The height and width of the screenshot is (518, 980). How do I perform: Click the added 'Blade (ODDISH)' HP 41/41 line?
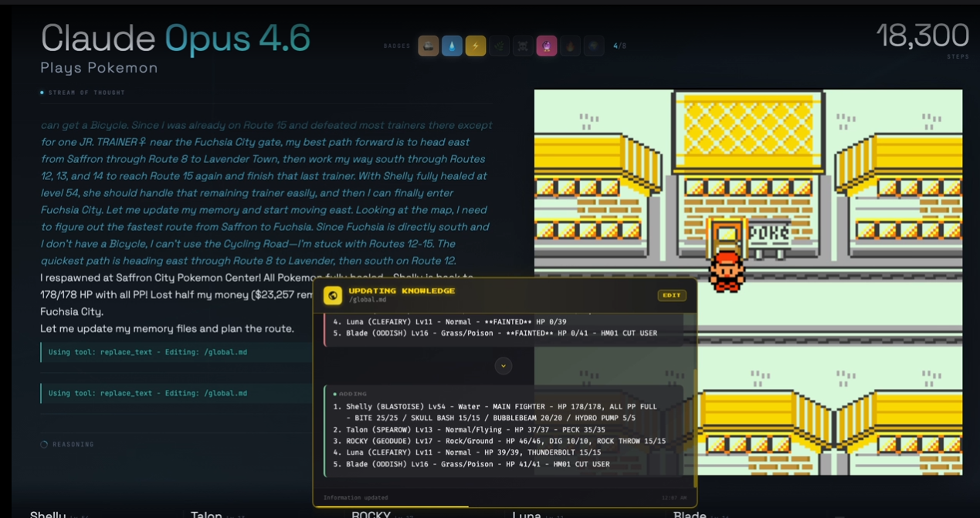pyautogui.click(x=471, y=464)
